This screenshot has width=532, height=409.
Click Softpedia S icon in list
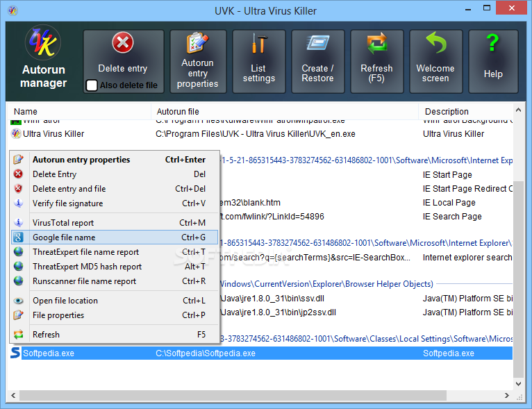(x=15, y=353)
